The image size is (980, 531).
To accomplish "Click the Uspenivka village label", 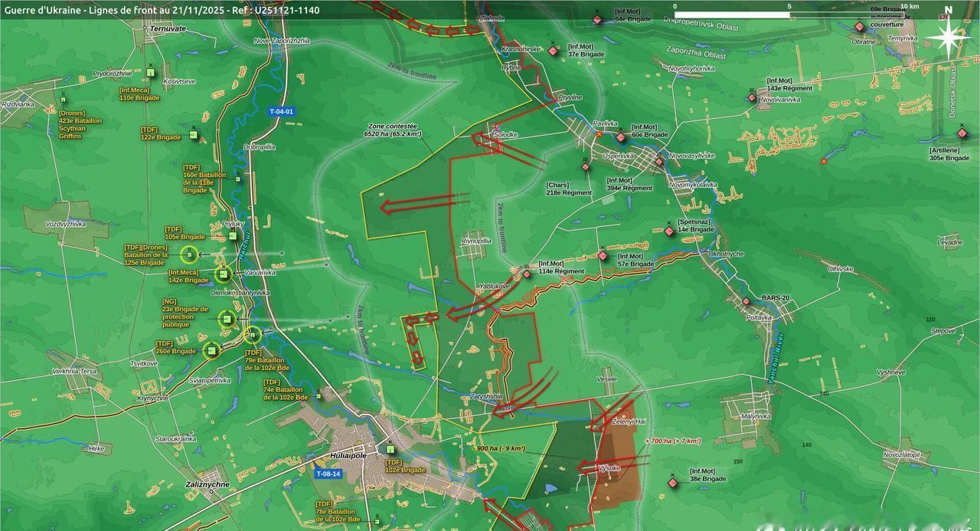I will (619, 156).
